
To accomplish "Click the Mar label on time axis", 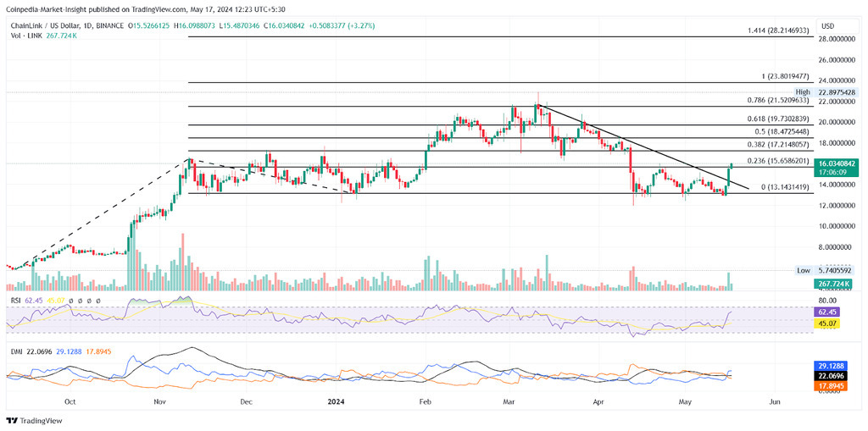I will tap(509, 403).
